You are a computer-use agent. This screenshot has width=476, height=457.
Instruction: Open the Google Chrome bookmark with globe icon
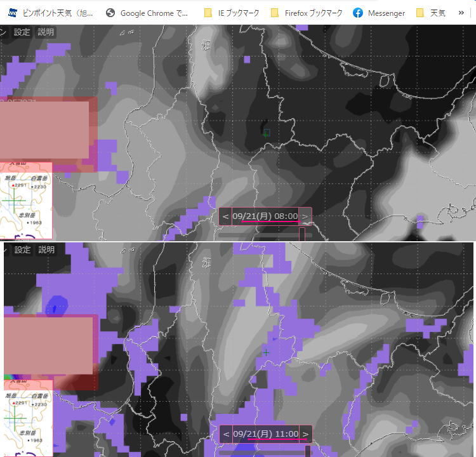147,13
